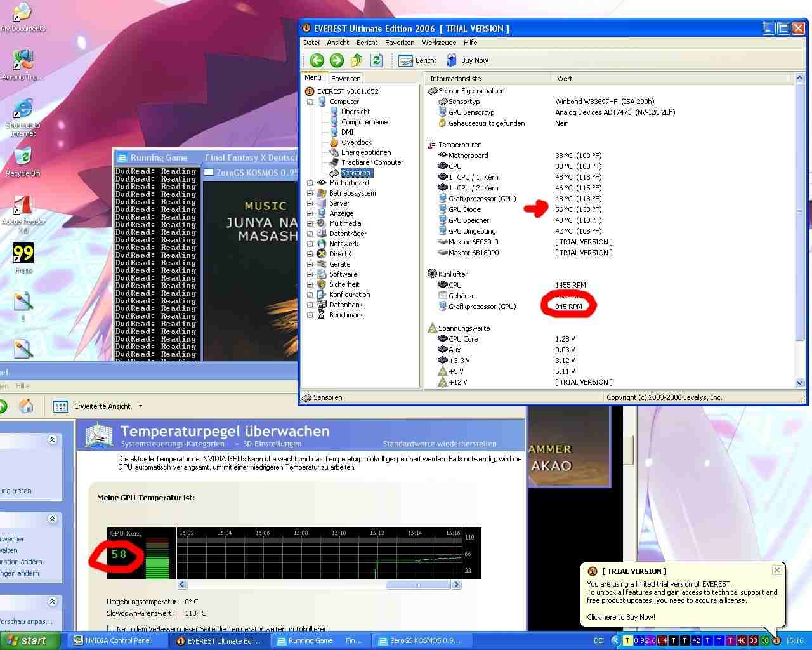Open the Ansicht menu in EVEREST

338,43
